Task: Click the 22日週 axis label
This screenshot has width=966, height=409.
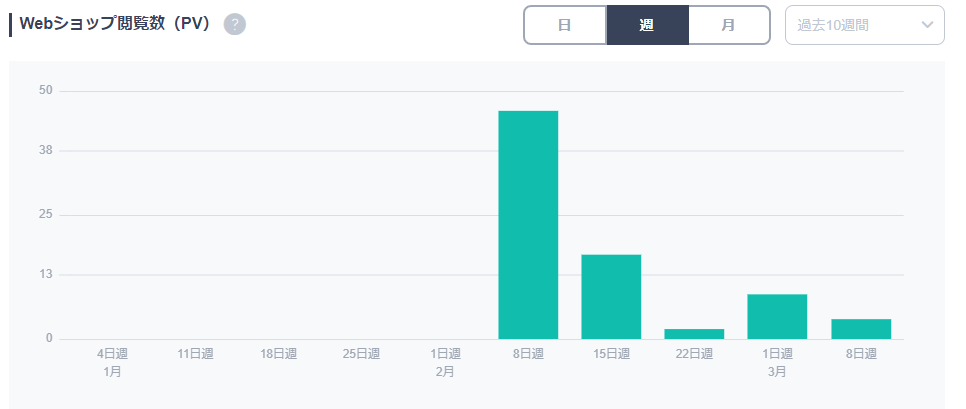Action: tap(694, 354)
